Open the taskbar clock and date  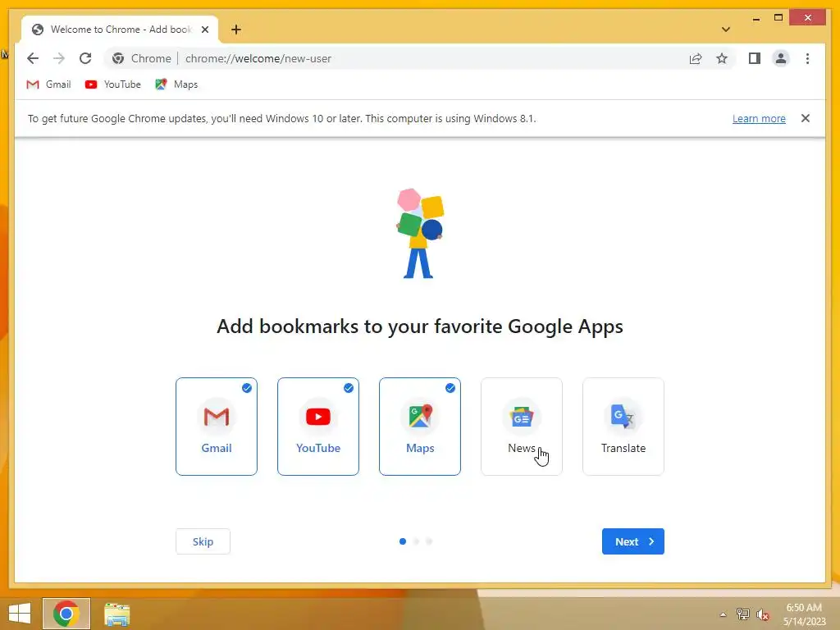coord(804,614)
